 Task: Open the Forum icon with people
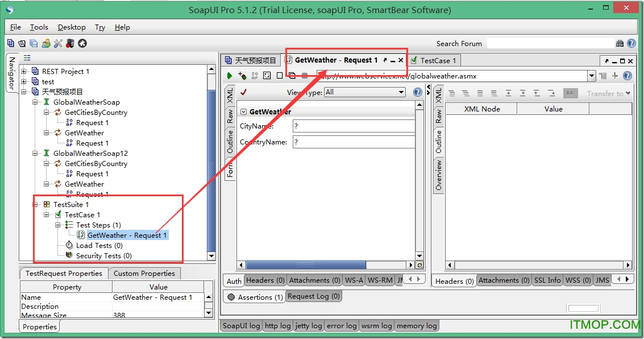(x=46, y=43)
